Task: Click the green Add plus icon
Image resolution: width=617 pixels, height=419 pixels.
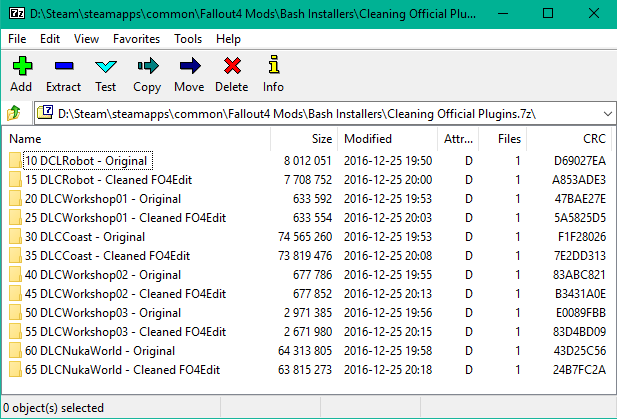Action: click(x=22, y=66)
